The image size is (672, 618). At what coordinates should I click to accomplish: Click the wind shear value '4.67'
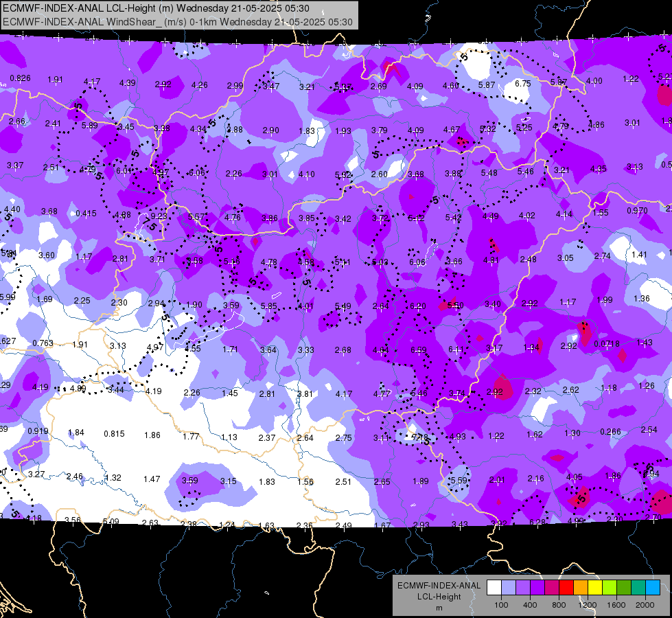(451, 129)
